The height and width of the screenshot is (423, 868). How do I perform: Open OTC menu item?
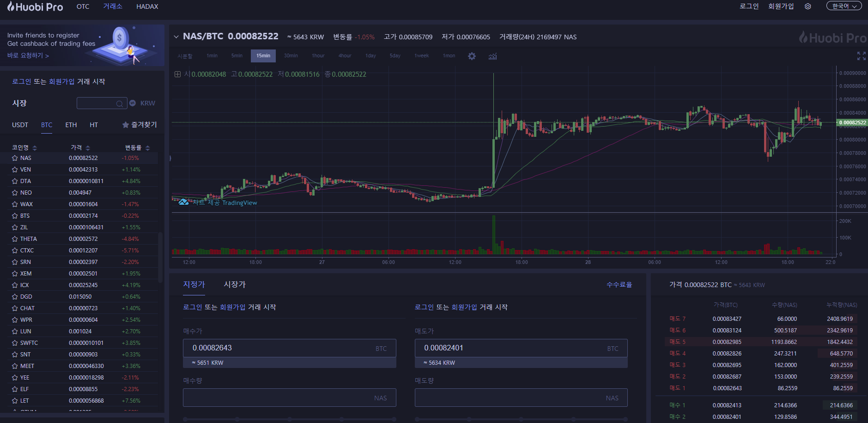(83, 6)
